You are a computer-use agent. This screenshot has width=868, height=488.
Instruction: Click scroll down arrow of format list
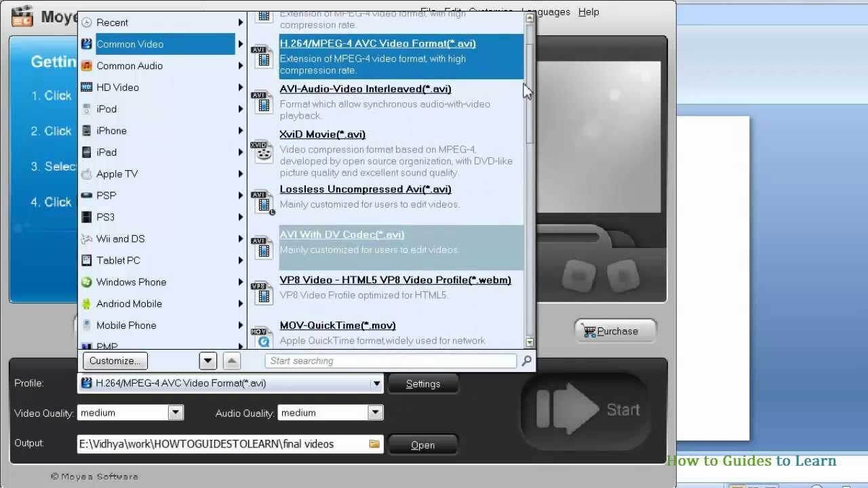click(x=530, y=343)
